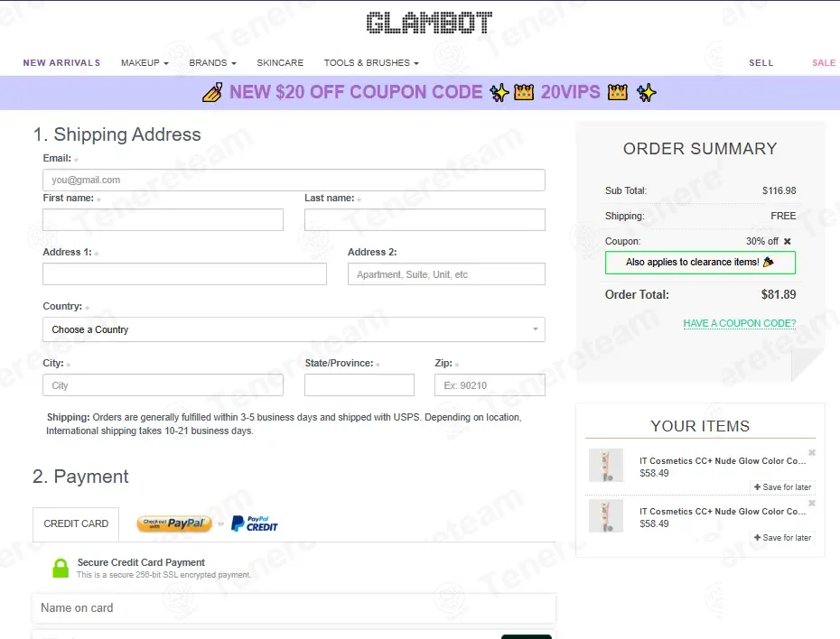This screenshot has height=639, width=840.
Task: Click the Shipping FREE value
Action: pyautogui.click(x=783, y=216)
